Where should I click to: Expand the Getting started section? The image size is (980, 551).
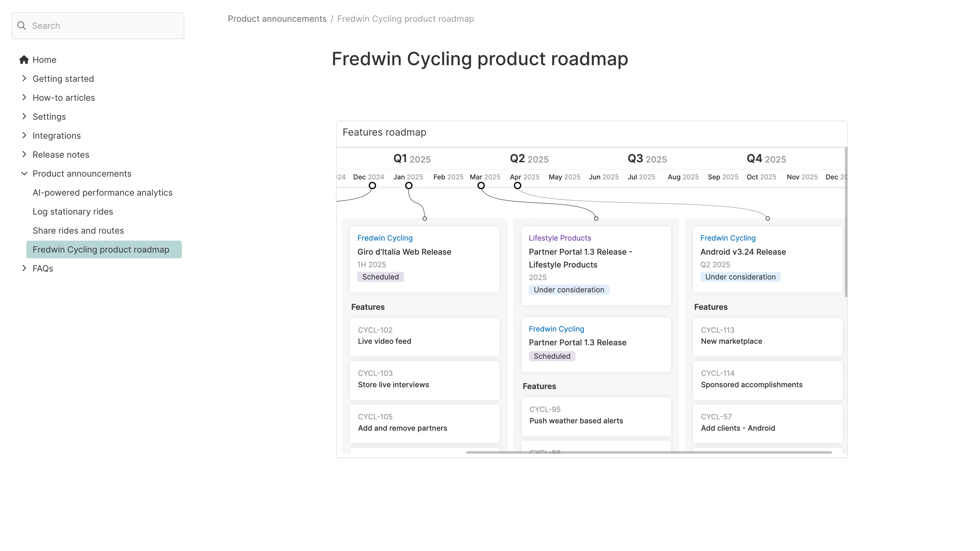pyautogui.click(x=24, y=78)
